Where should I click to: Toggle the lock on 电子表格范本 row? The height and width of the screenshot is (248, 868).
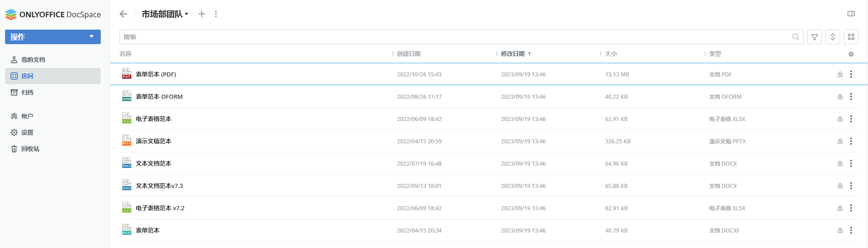pos(840,119)
